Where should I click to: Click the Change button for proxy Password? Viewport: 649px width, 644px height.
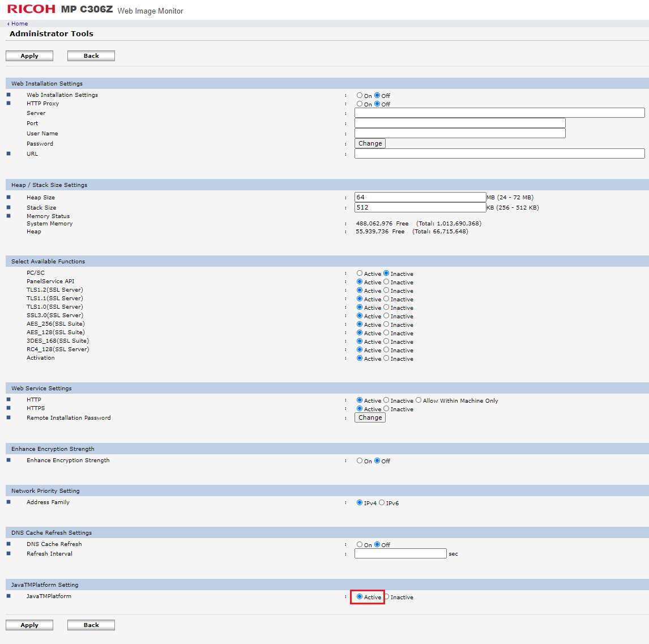[370, 143]
